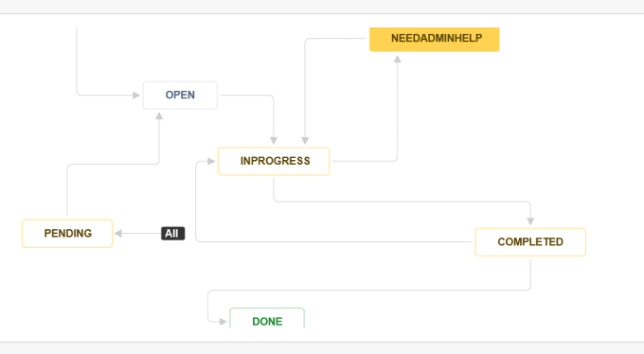Click right arrowhead above INPROGRESS from NEEDADMINHELP
This screenshot has height=354, width=644.
305,141
